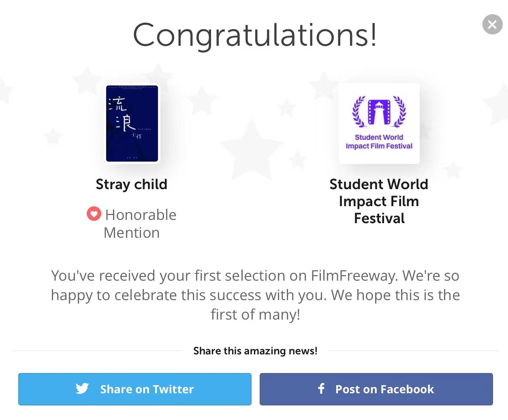
Task: Click the Twitter bird icon
Action: (82, 389)
